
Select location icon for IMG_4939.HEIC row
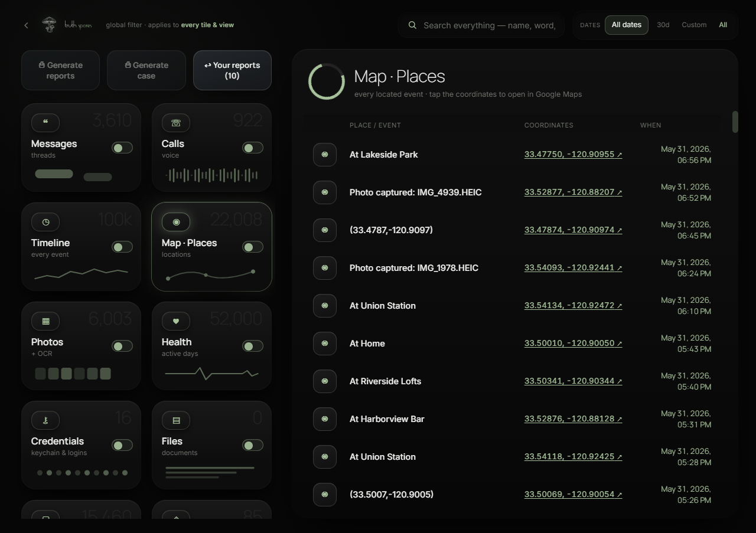click(x=325, y=192)
